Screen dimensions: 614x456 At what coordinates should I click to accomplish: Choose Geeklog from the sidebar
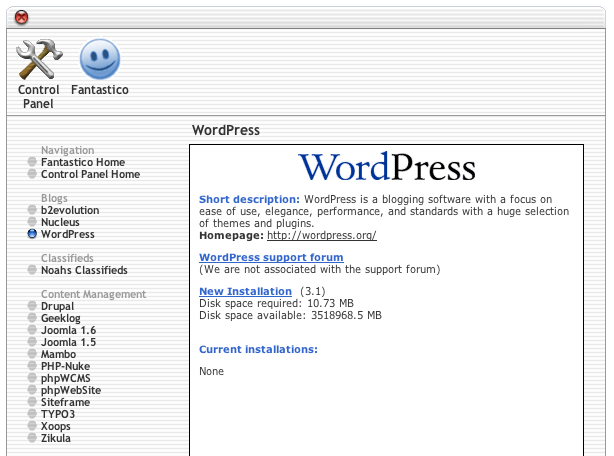(x=61, y=319)
